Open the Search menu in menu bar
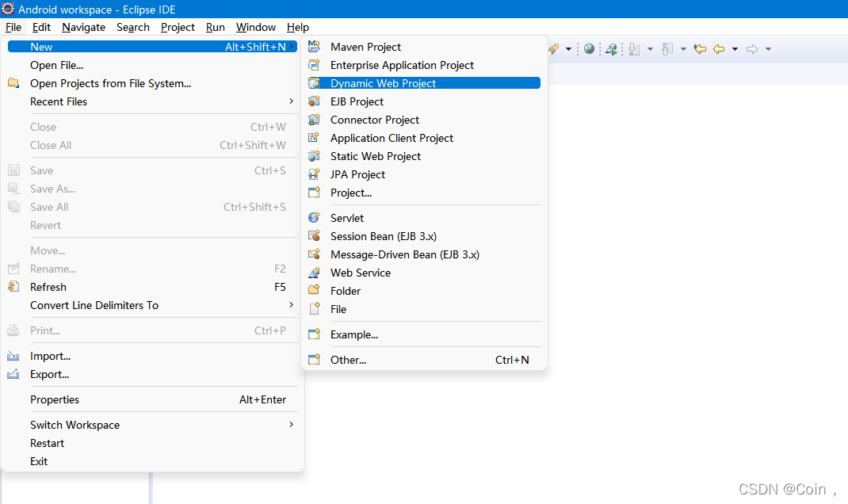This screenshot has height=504, width=848. [x=133, y=27]
